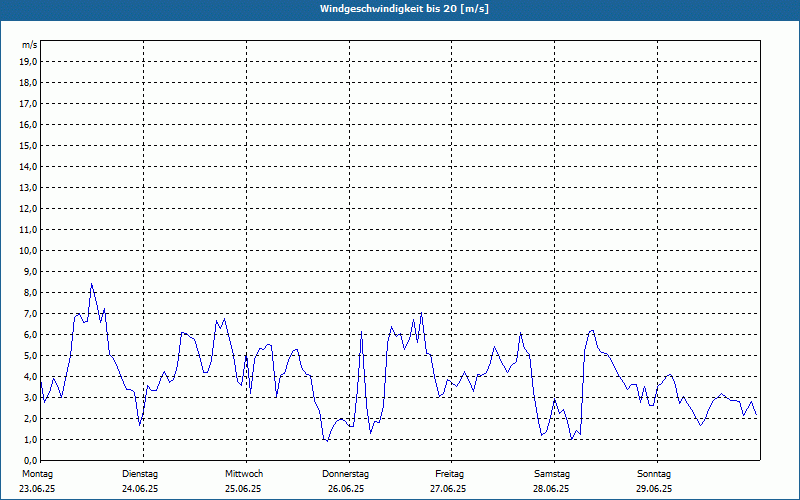Click the 'Samstag' day label
The width and height of the screenshot is (800, 500).
point(552,474)
